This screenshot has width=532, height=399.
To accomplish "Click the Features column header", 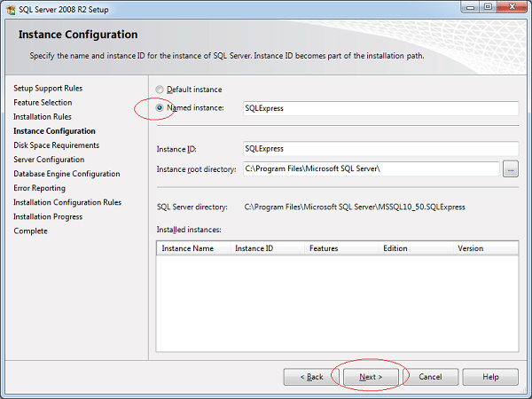I will tap(341, 248).
